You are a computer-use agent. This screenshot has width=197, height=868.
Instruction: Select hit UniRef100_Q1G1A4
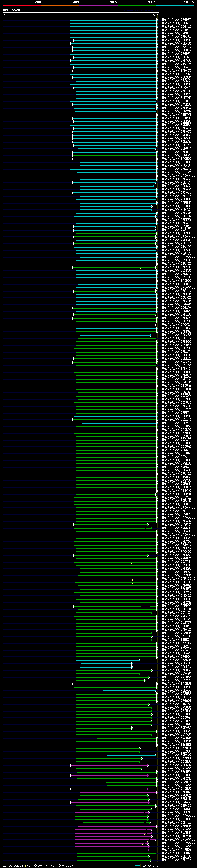click(176, 392)
